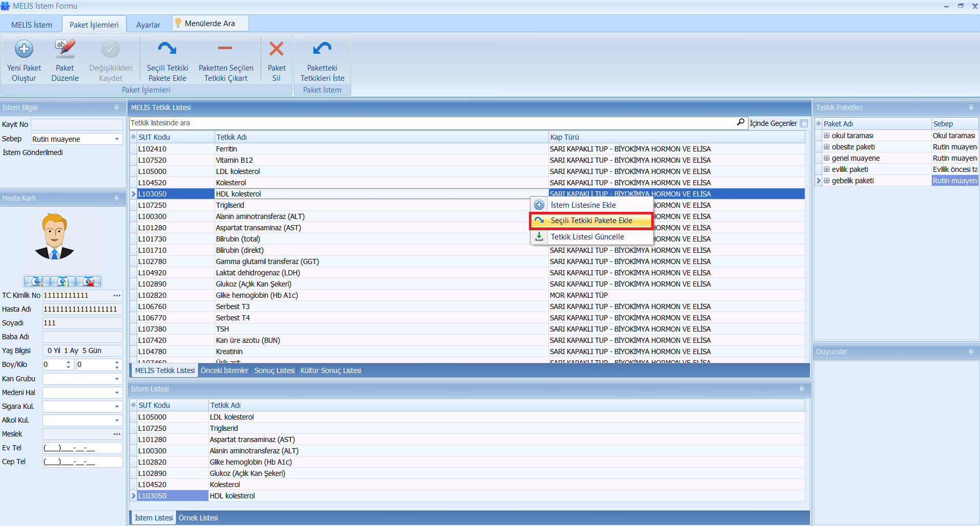Click the webcam delete photo button with red X
Viewport: 980px width, 526px height.
click(x=89, y=281)
